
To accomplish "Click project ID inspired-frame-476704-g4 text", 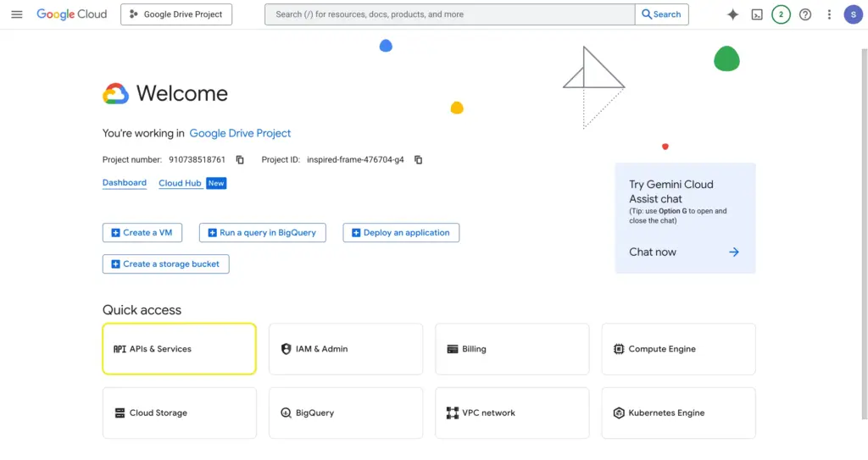I will tap(355, 160).
